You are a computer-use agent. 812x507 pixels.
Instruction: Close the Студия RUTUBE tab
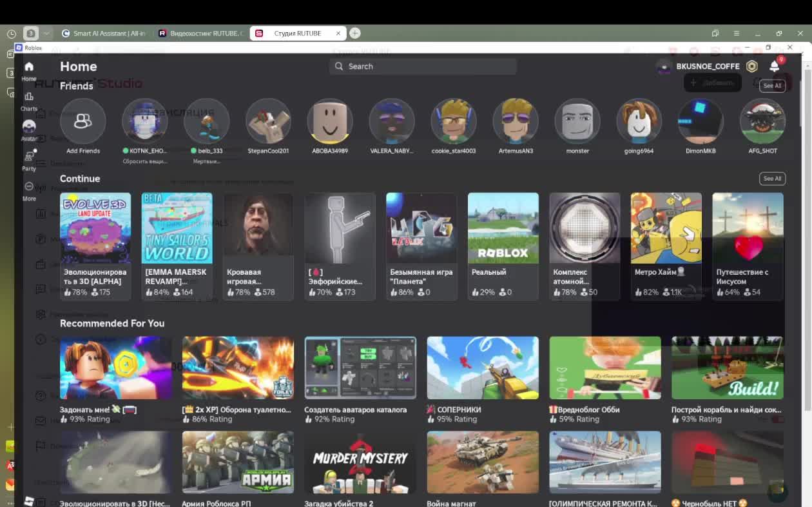click(x=338, y=34)
